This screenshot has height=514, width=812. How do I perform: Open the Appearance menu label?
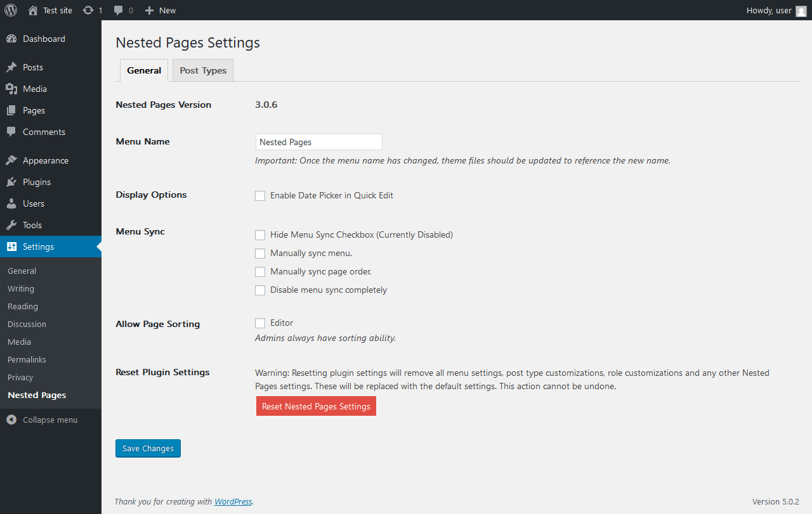[46, 160]
